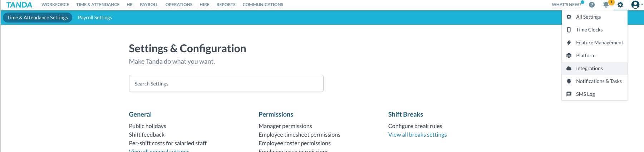Screen dimensions: 644x152
Task: Open View all breaks settings link
Action: 417,134
